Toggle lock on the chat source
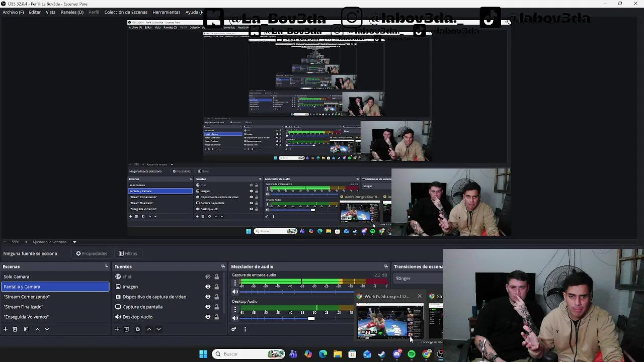 click(x=217, y=277)
